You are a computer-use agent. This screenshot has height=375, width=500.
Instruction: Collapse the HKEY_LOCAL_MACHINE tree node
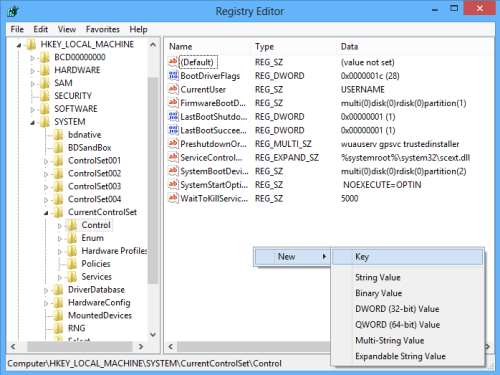pos(19,45)
